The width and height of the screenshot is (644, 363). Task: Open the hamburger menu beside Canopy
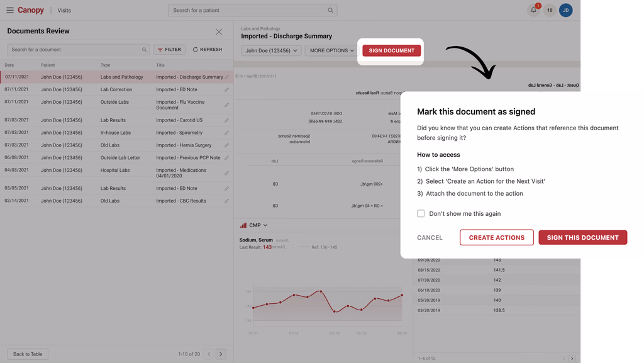tap(10, 10)
